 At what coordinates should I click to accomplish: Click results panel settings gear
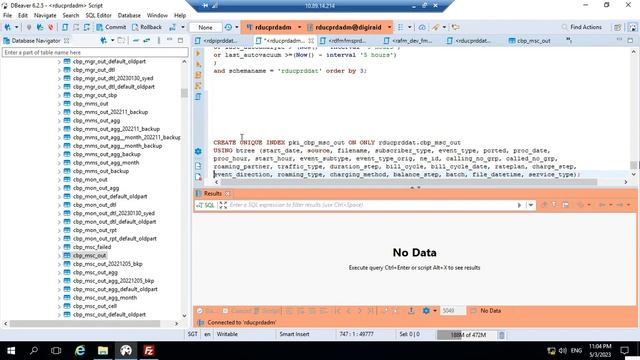pyautogui.click(x=426, y=311)
